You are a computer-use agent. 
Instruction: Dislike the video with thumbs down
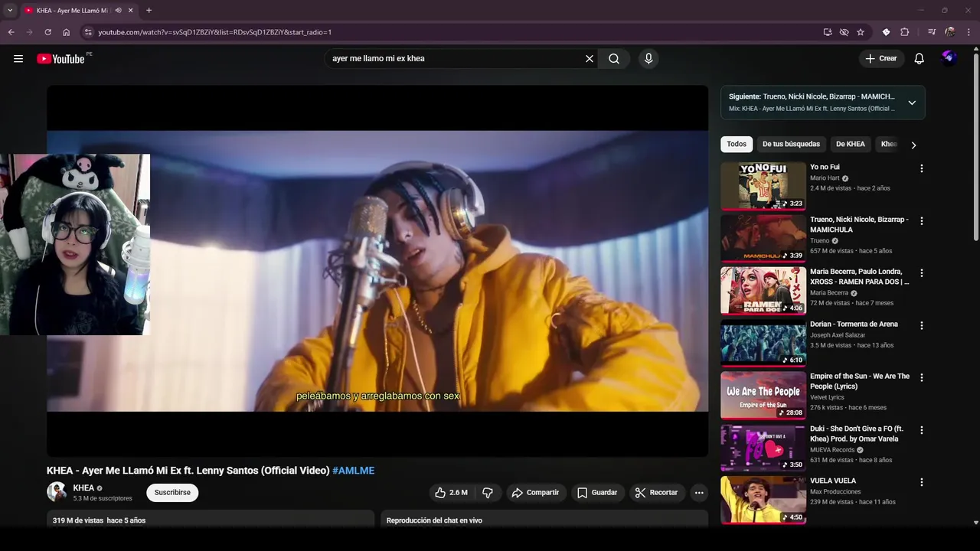(x=488, y=493)
